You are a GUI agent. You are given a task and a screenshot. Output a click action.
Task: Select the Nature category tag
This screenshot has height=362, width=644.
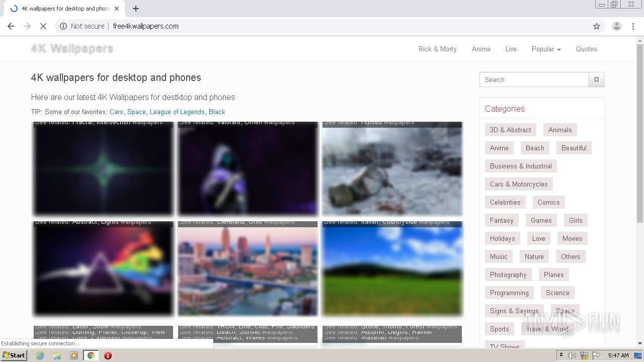pos(534,256)
